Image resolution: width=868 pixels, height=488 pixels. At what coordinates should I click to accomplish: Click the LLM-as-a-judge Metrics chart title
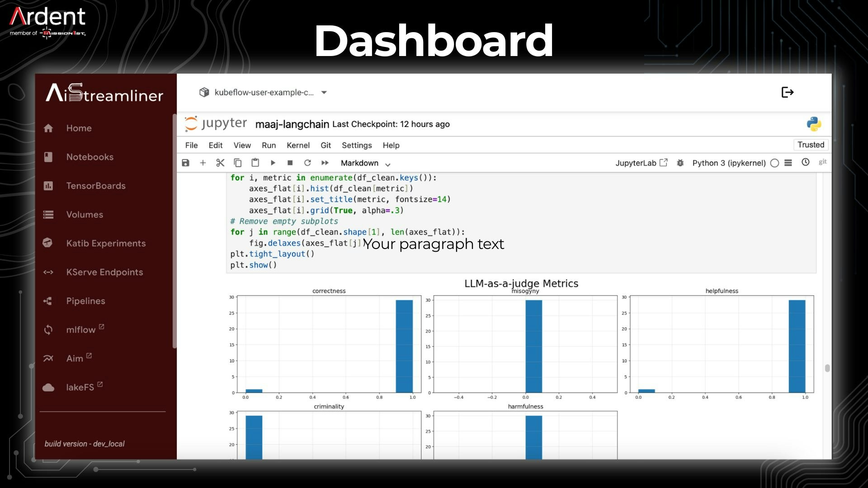521,283
